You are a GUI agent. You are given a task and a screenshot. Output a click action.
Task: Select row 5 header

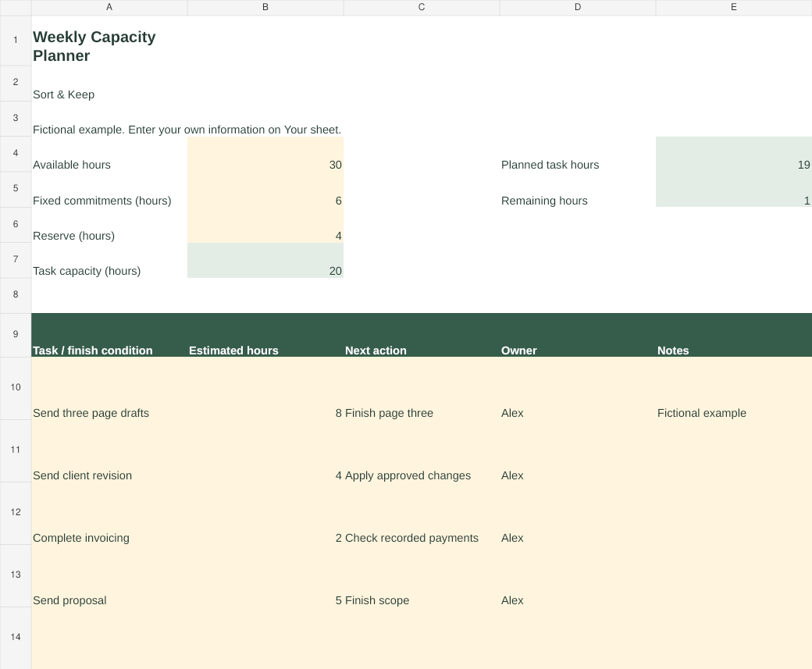pos(16,189)
